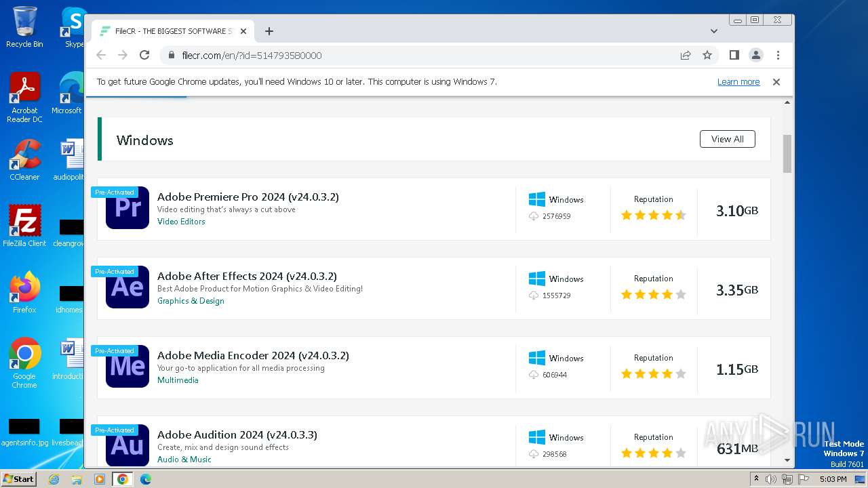The image size is (868, 488).
Task: Open Recycle Bin desktop icon
Action: (x=24, y=27)
